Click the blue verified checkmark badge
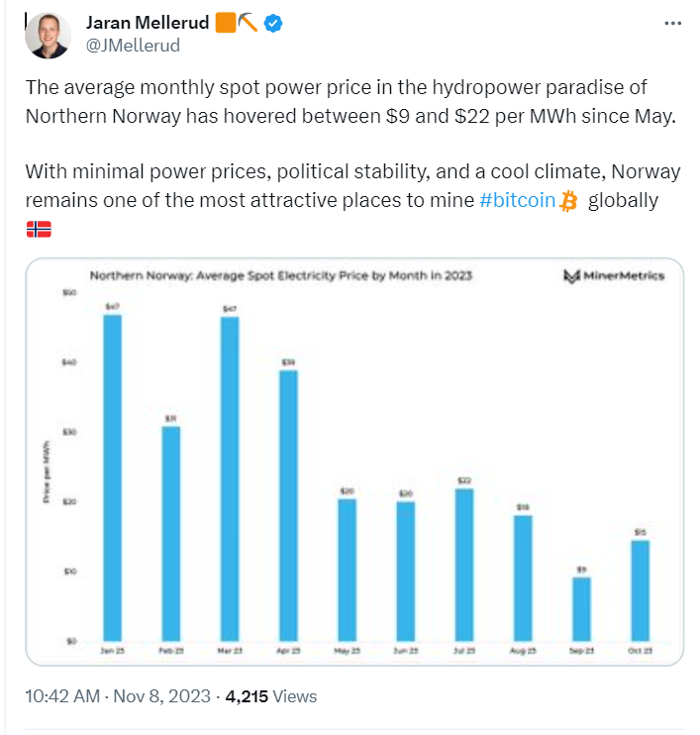The width and height of the screenshot is (700, 735). [273, 23]
